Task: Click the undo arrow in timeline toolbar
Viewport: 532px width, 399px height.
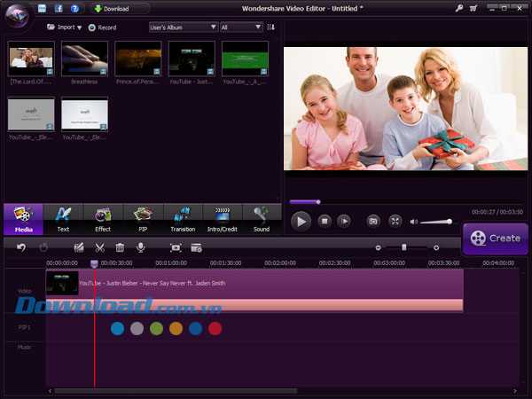Action: (x=21, y=247)
